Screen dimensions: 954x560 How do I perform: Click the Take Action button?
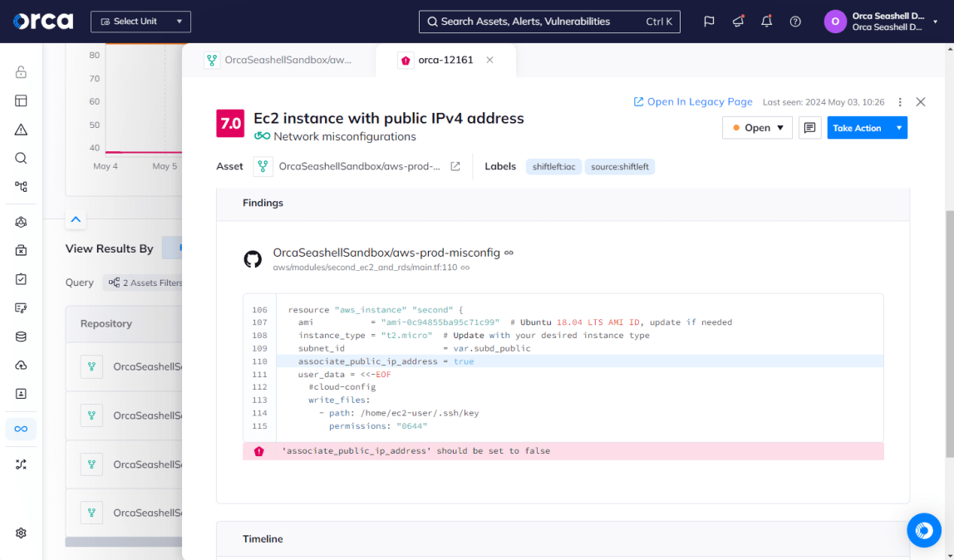coord(858,128)
